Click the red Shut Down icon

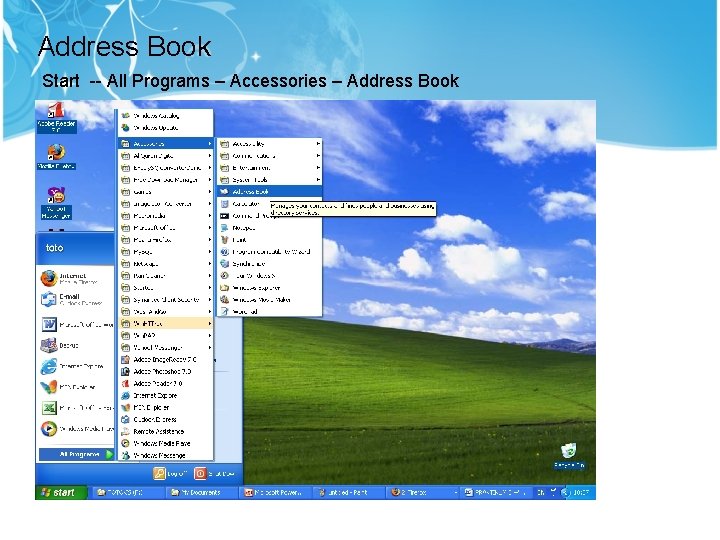(x=200, y=473)
